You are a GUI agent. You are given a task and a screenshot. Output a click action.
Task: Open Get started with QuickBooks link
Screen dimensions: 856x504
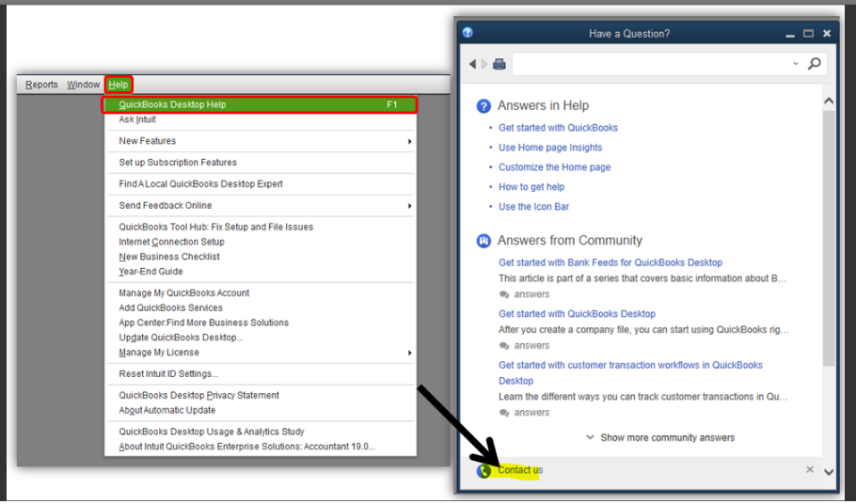click(x=558, y=128)
